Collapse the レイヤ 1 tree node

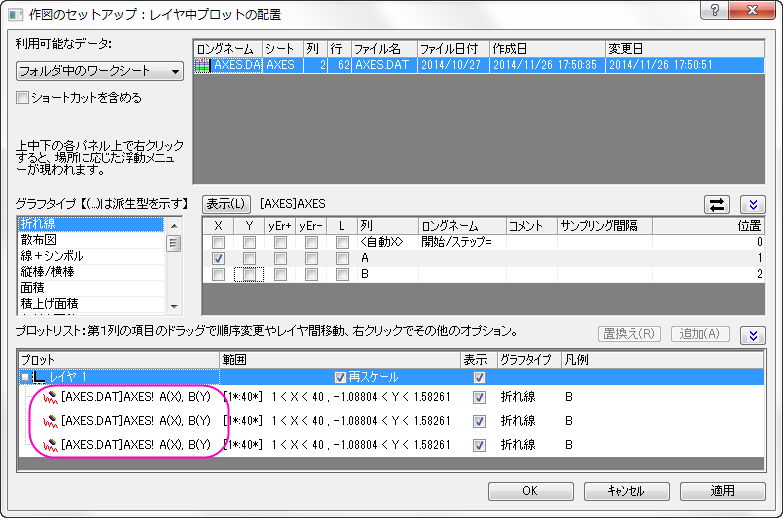[24, 377]
